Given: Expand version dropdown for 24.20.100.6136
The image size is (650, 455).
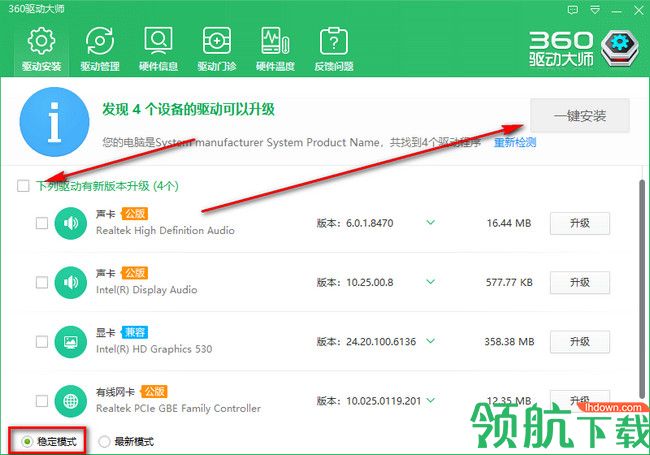Looking at the screenshot, I should (431, 341).
